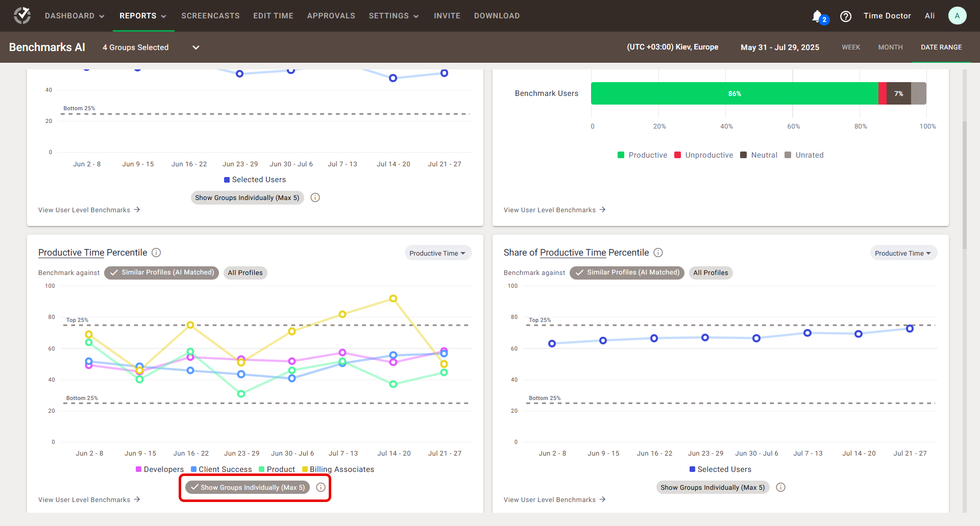Switch to the MONTH view tab
The width and height of the screenshot is (980, 526).
(x=891, y=47)
